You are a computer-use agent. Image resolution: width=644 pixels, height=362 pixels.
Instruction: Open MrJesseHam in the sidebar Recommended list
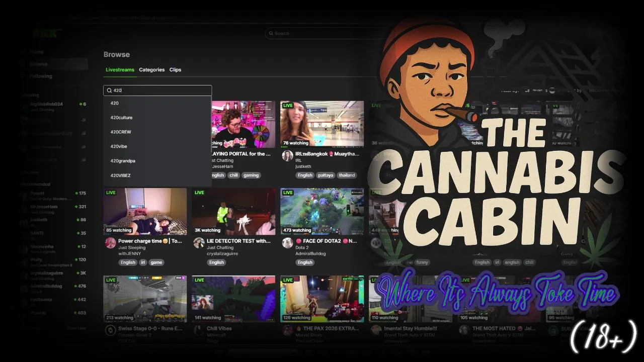click(x=54, y=209)
